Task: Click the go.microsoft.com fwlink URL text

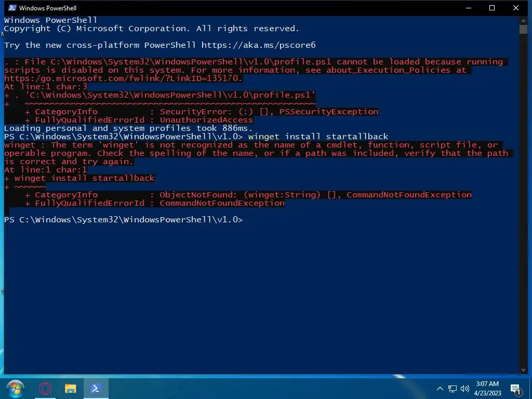Action: (x=124, y=78)
